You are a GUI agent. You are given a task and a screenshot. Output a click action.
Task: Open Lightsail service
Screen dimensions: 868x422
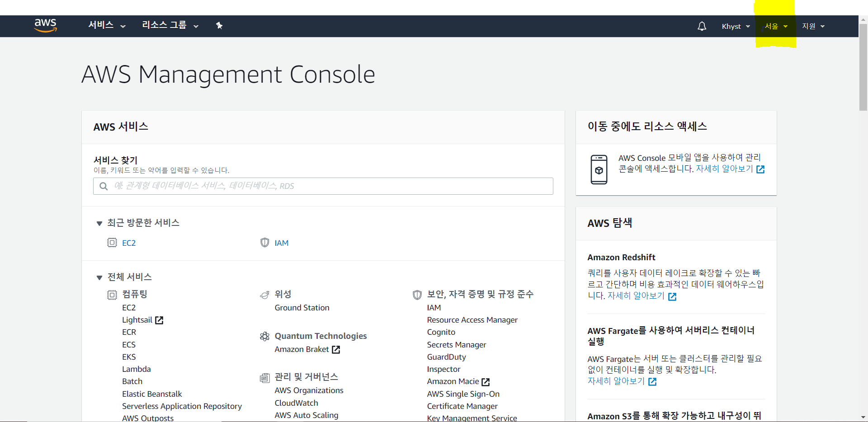137,320
